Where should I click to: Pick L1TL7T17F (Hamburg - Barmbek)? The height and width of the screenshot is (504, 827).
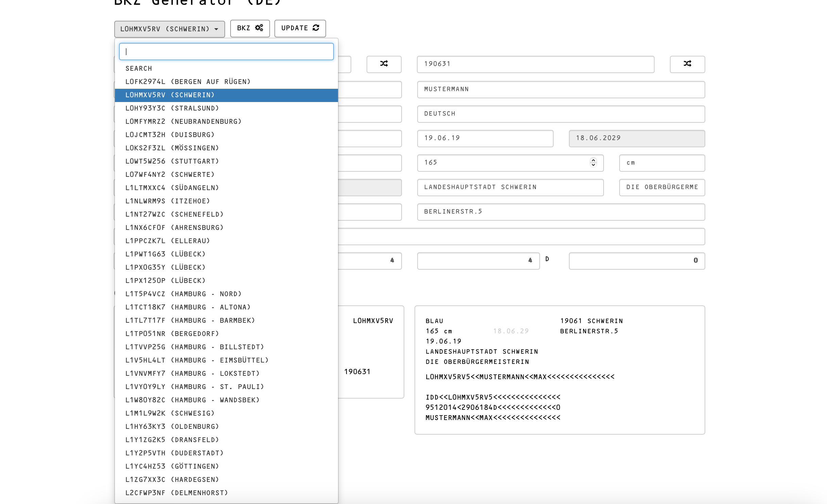pos(226,320)
